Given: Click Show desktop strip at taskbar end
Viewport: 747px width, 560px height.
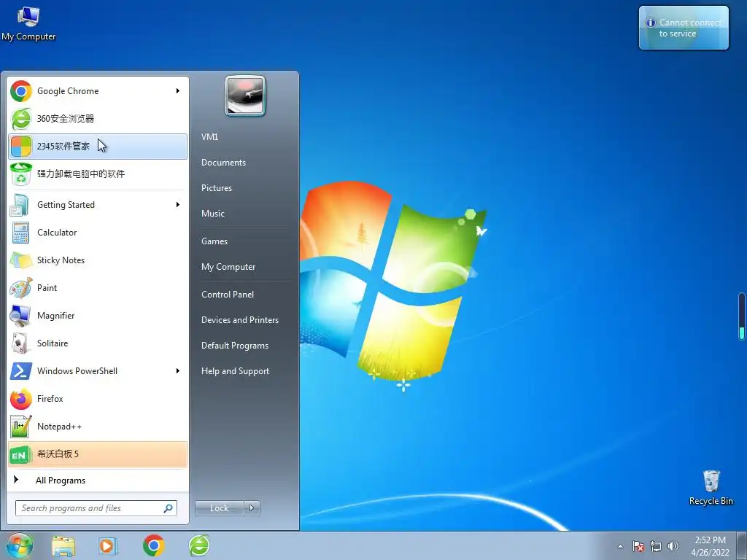Looking at the screenshot, I should (742, 546).
